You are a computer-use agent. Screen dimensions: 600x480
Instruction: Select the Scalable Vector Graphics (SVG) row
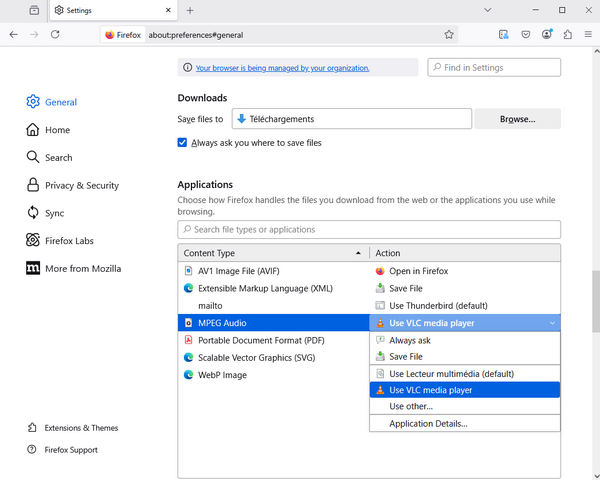click(x=274, y=358)
